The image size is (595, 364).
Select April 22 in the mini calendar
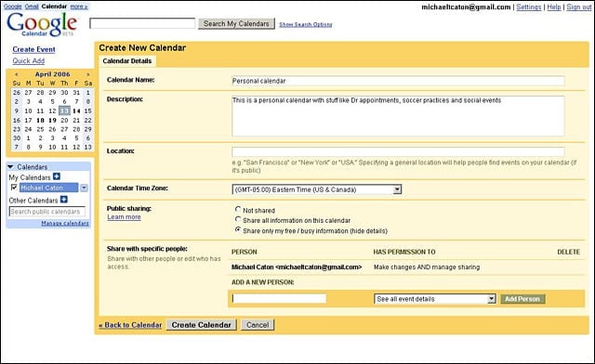tap(88, 120)
